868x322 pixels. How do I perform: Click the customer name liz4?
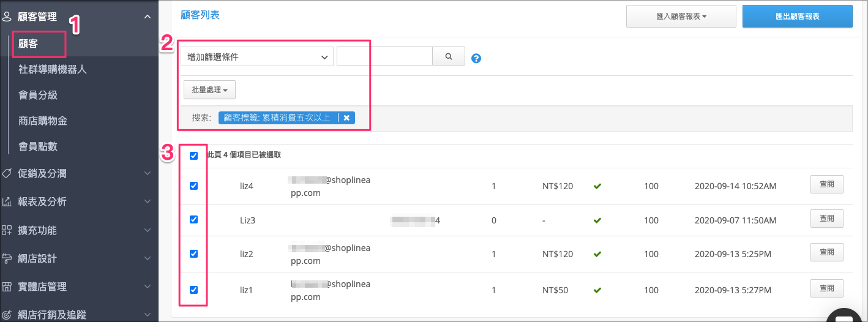point(246,186)
